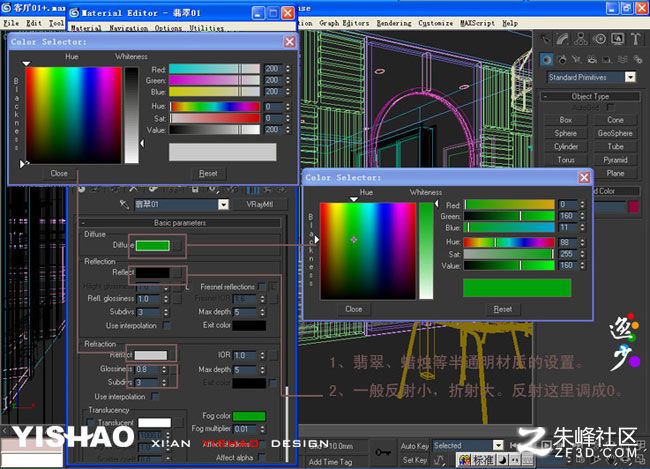
Task: Select the Geometry category icon
Action: pyautogui.click(x=546, y=60)
